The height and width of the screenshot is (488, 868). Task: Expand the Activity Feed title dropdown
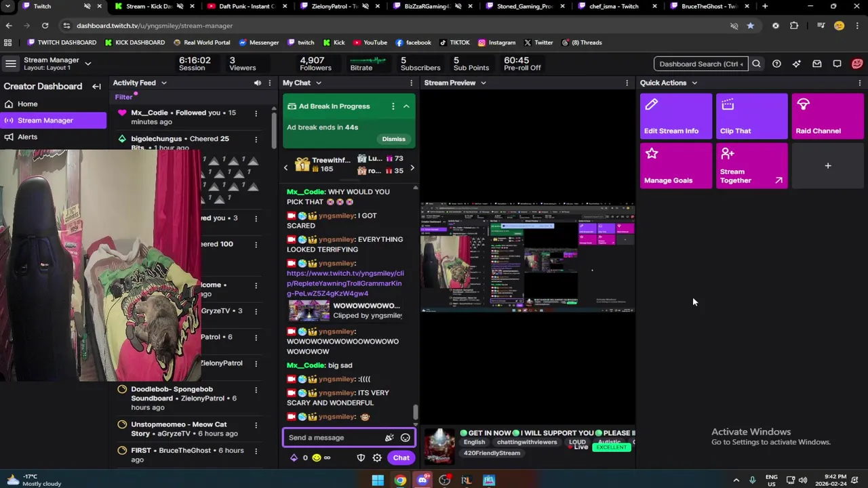click(x=164, y=83)
